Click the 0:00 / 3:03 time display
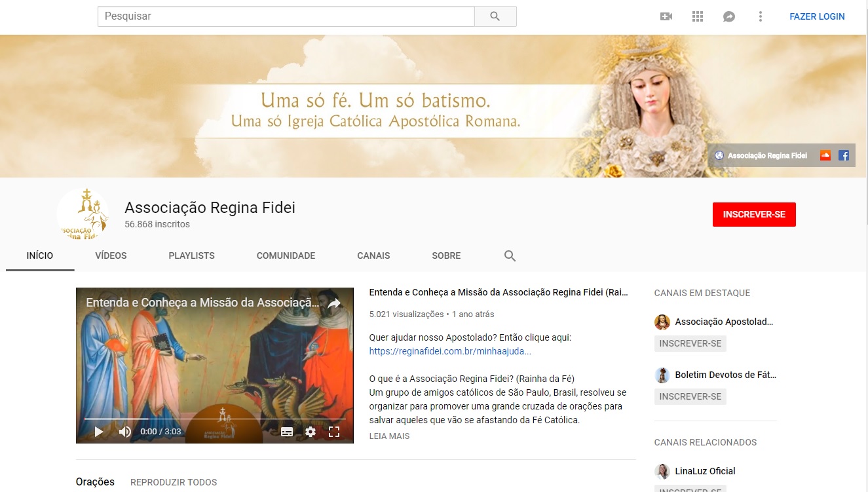The width and height of the screenshot is (868, 492). [160, 432]
